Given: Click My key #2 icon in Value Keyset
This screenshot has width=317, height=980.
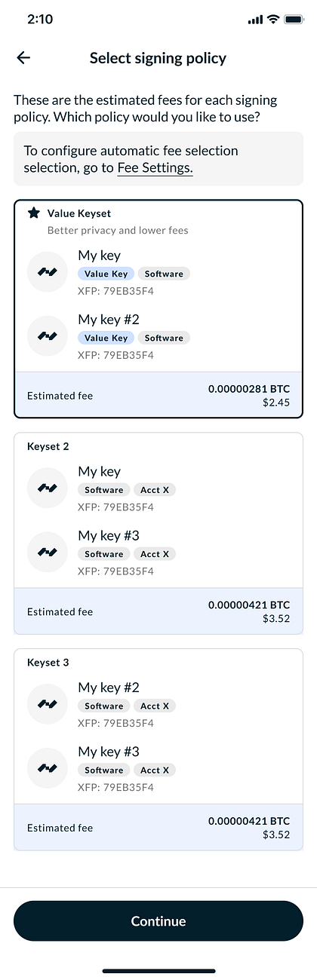Looking at the screenshot, I should [48, 335].
